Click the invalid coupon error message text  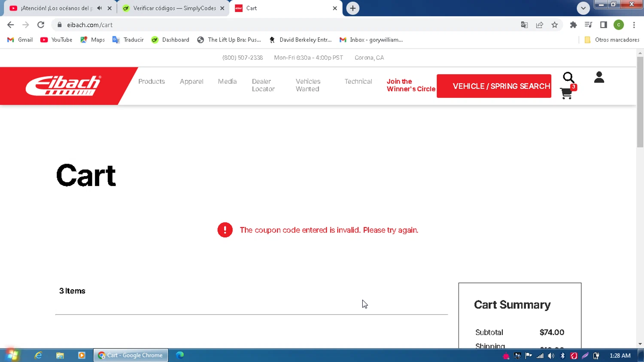pos(329,230)
